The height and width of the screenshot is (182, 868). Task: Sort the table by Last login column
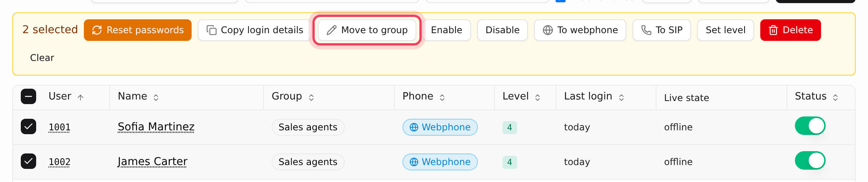594,96
